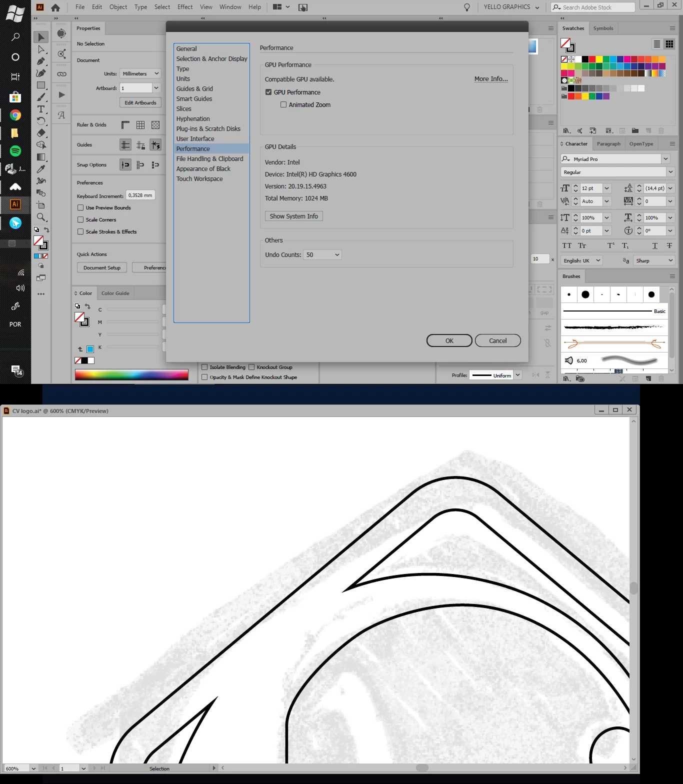This screenshot has height=784, width=683.
Task: Toggle smart guides icon
Action: [155, 145]
